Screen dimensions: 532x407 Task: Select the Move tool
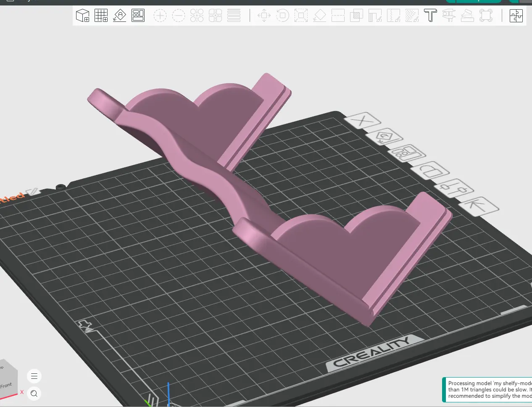(x=264, y=16)
